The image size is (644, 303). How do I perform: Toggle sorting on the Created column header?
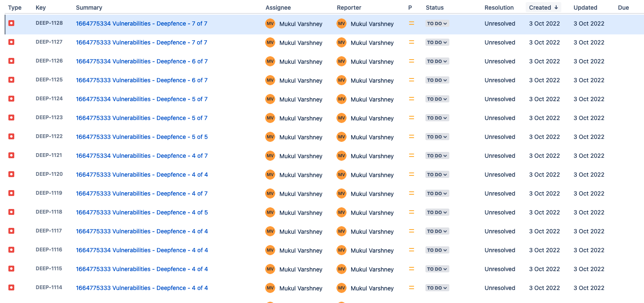543,7
